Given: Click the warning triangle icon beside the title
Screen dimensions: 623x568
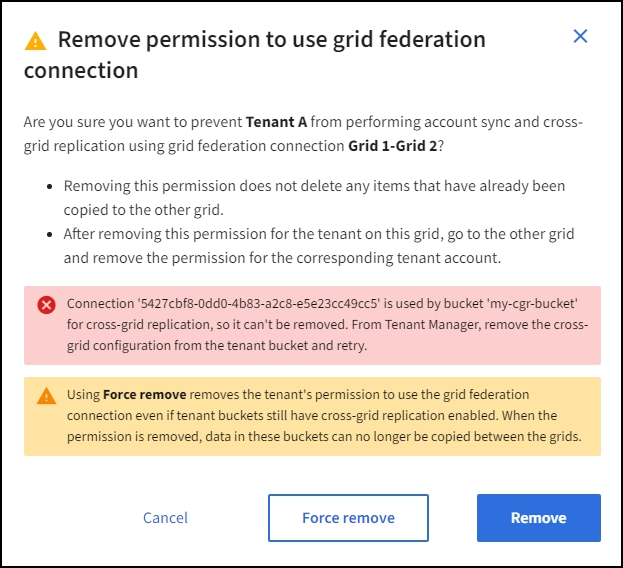Looking at the screenshot, I should (36, 41).
